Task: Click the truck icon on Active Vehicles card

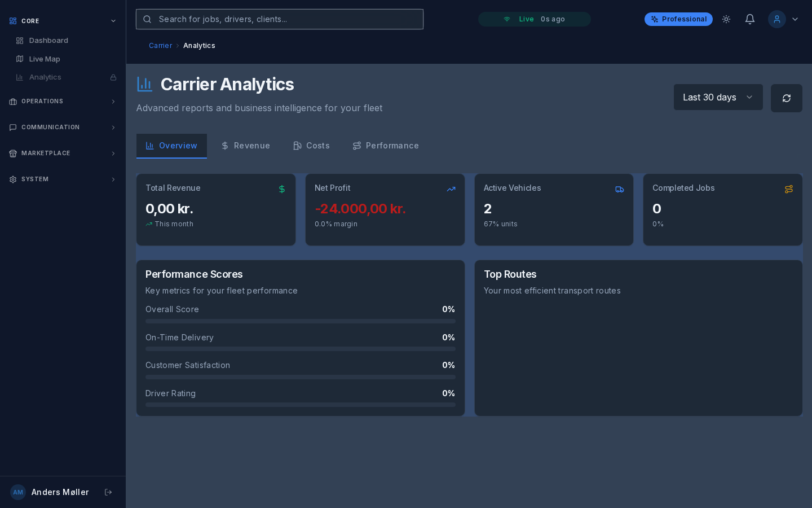Action: click(x=619, y=190)
